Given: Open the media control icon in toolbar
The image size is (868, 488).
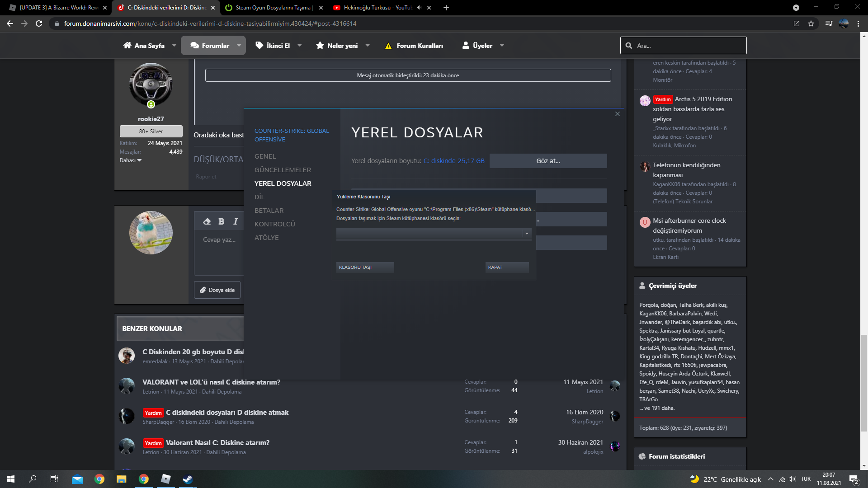Looking at the screenshot, I should click(x=829, y=23).
